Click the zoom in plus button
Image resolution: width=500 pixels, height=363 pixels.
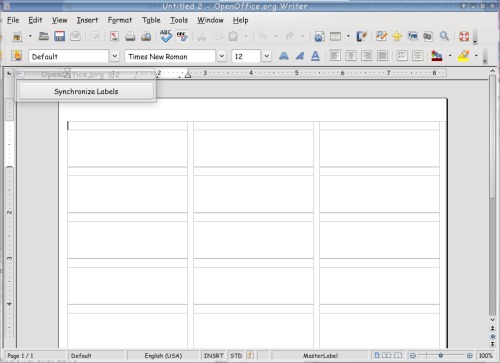[x=469, y=356]
